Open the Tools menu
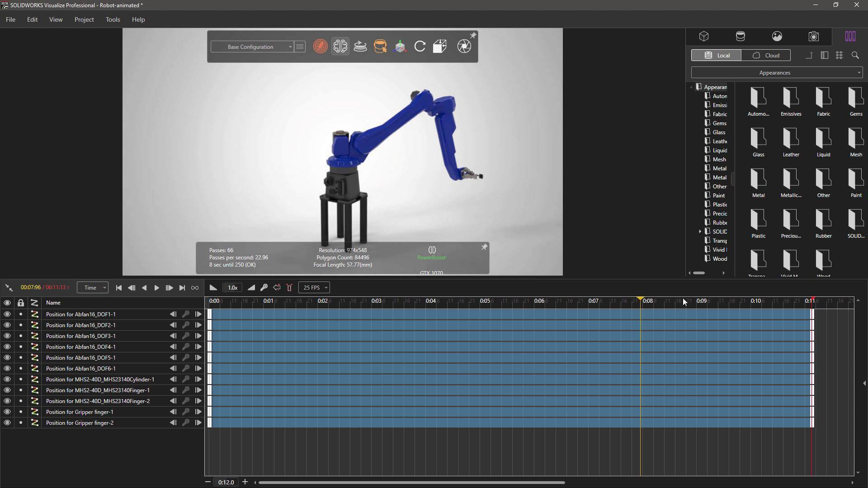 click(x=113, y=19)
